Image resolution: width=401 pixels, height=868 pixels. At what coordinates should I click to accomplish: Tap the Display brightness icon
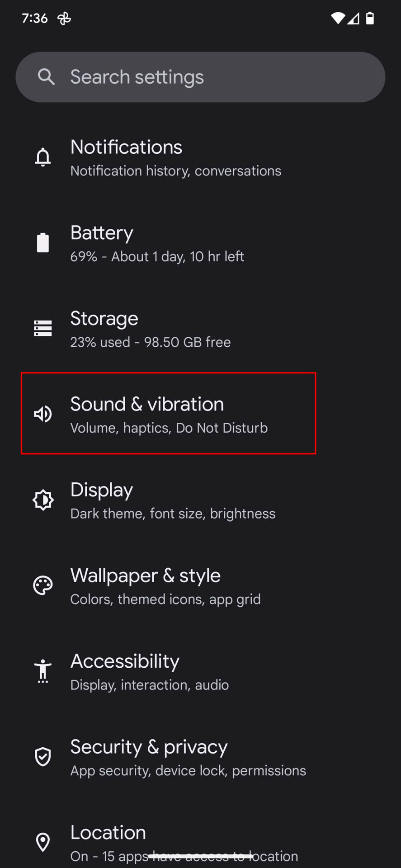tap(43, 500)
